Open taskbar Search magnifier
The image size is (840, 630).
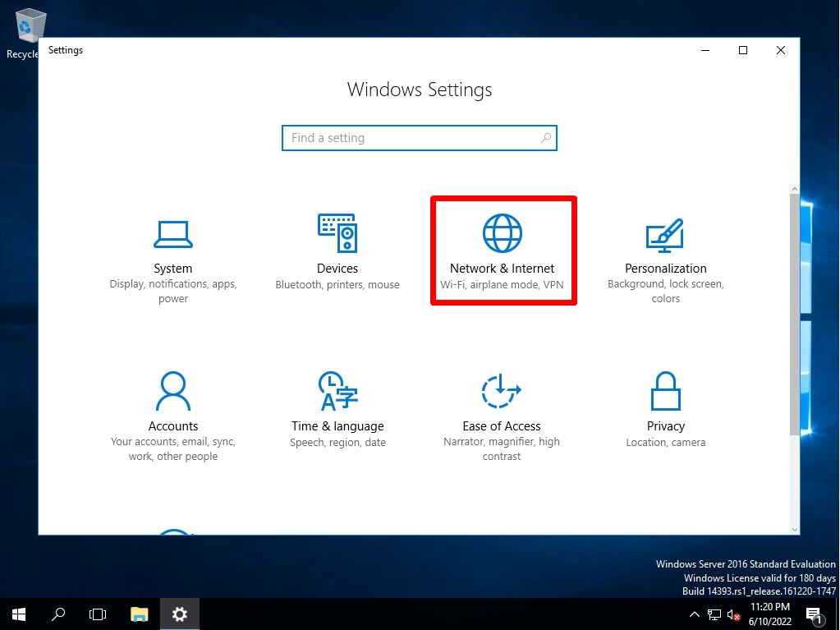click(x=57, y=614)
